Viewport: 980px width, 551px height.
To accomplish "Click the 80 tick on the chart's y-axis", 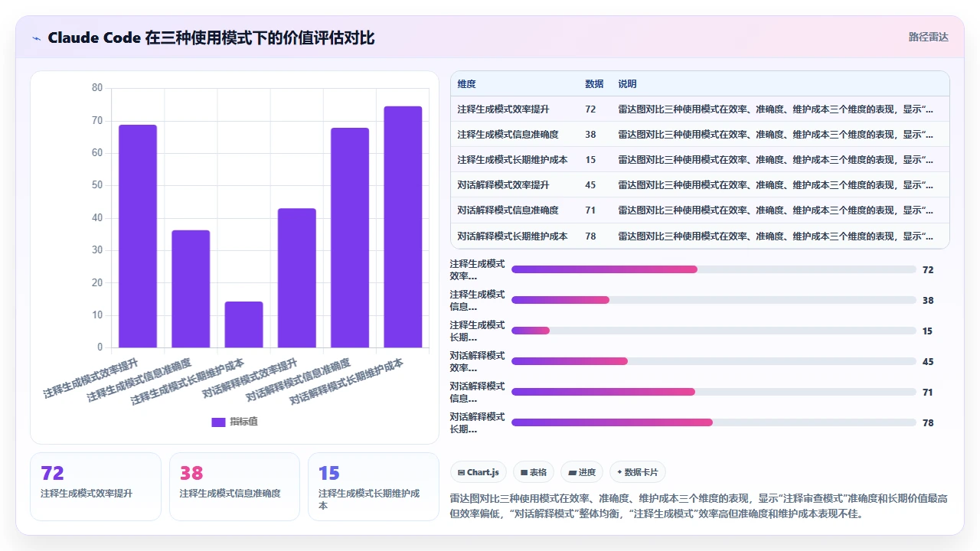I will coord(97,88).
